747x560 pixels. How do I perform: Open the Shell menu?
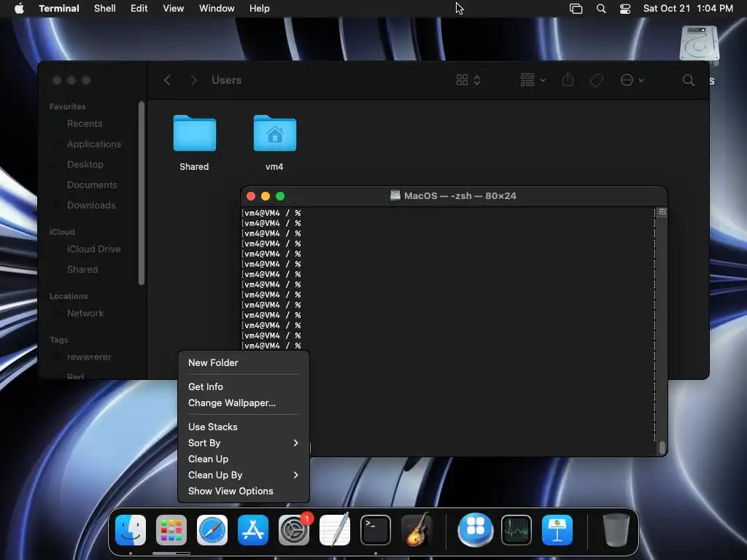(x=105, y=9)
